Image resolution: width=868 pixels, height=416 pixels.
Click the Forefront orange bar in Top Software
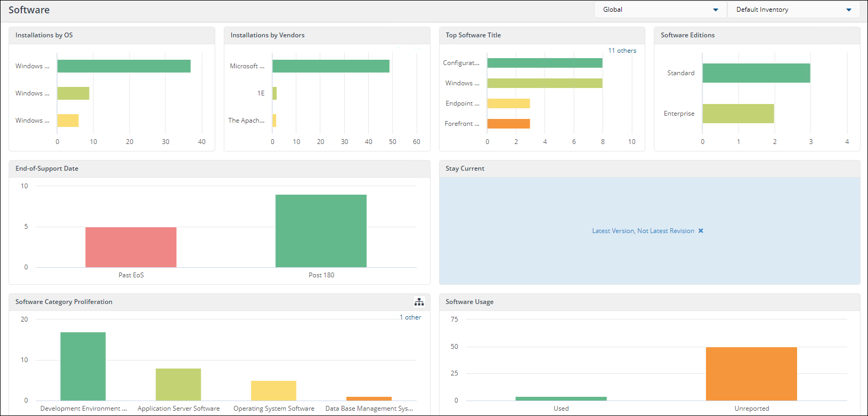(x=508, y=124)
